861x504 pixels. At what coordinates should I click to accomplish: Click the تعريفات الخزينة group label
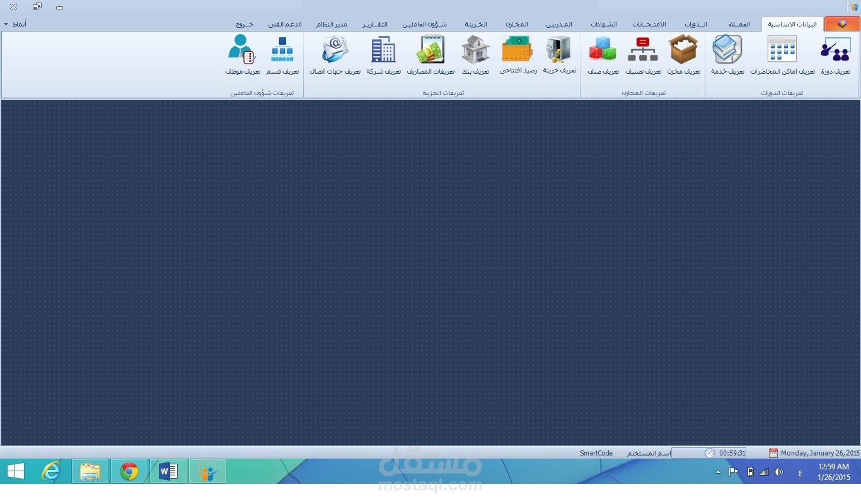(443, 93)
